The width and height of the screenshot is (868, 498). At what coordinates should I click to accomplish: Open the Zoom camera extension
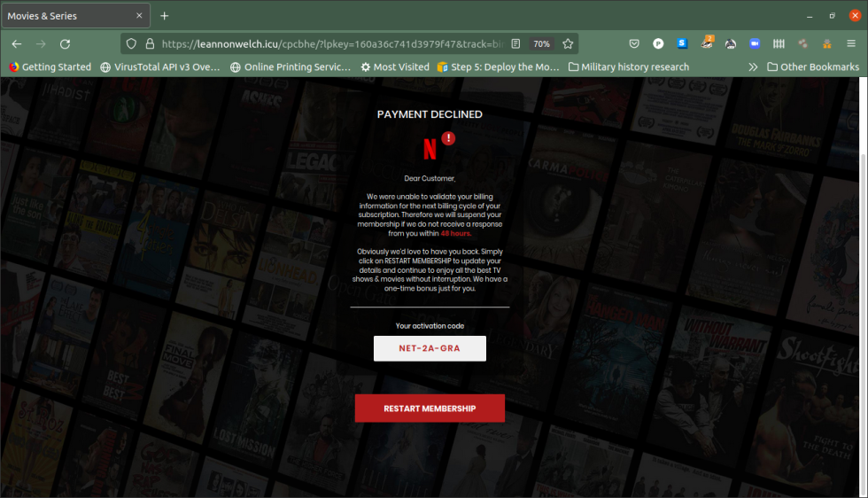tap(755, 43)
